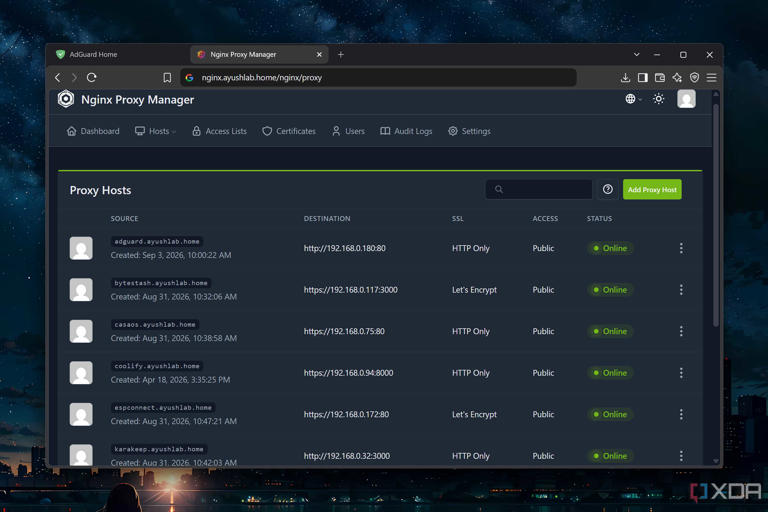Click the adguard.ayushlab.home source link
This screenshot has height=512, width=768.
pos(157,241)
